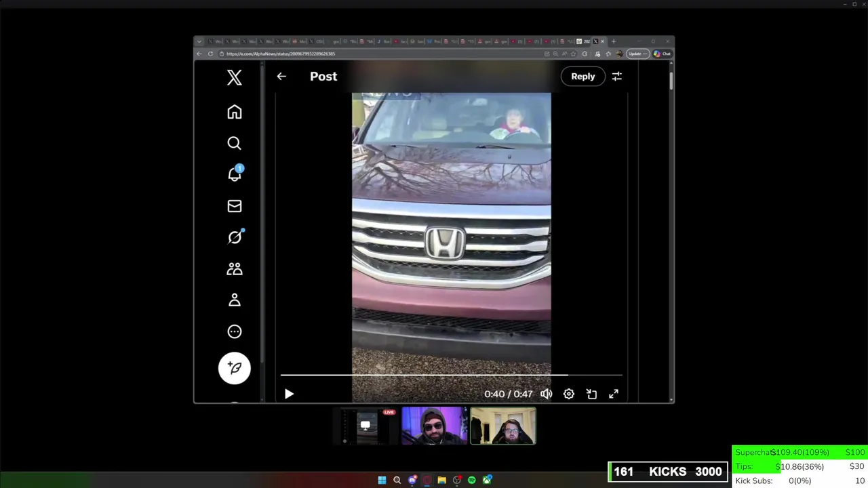This screenshot has width=868, height=488.
Task: Open Profile from X sidebar
Action: pos(235,300)
